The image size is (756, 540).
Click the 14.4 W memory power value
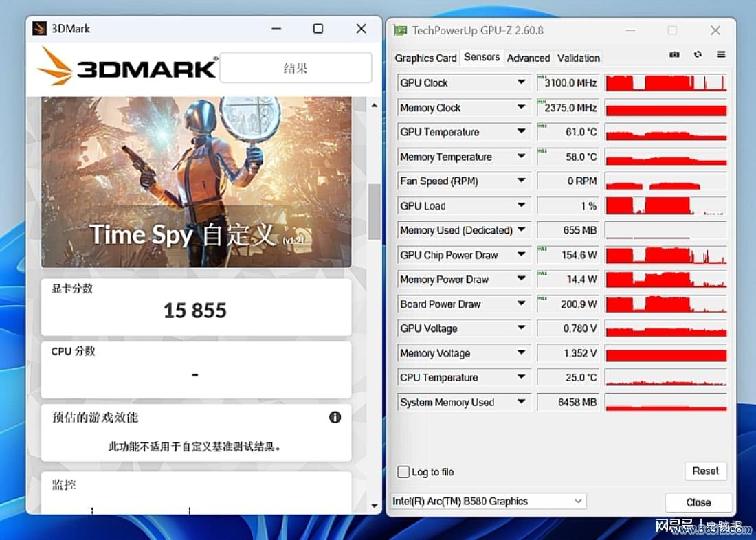pyautogui.click(x=581, y=280)
